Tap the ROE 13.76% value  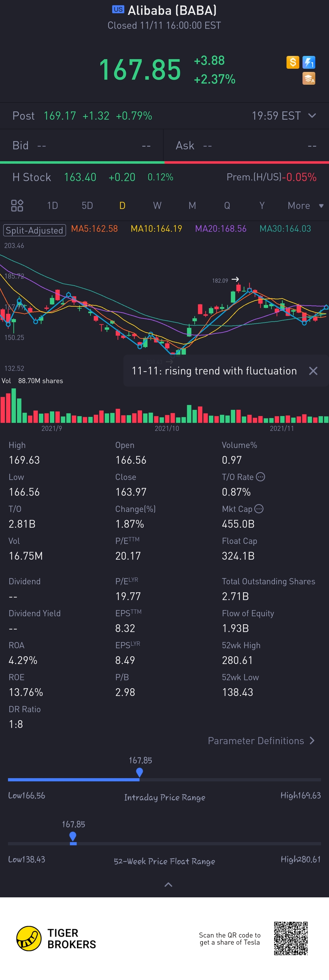(x=26, y=692)
